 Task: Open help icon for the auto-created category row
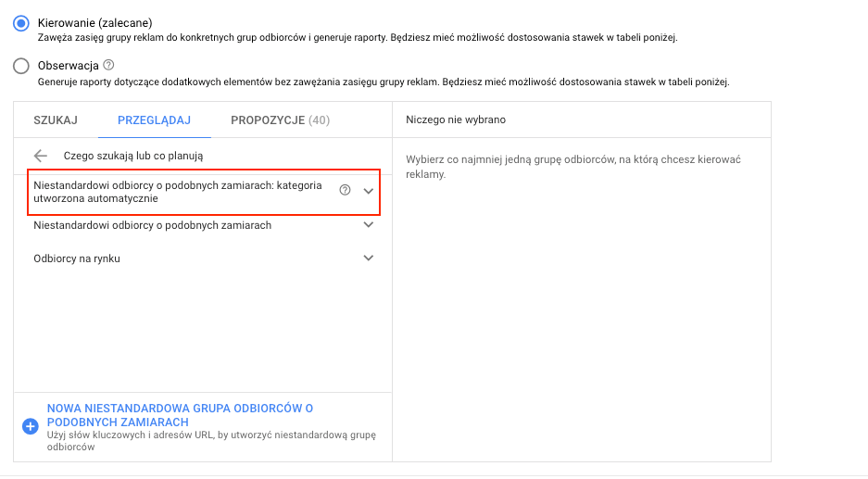coord(345,191)
